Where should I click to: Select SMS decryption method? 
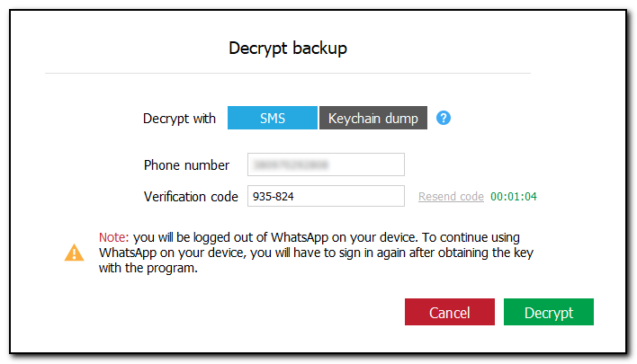tap(272, 119)
